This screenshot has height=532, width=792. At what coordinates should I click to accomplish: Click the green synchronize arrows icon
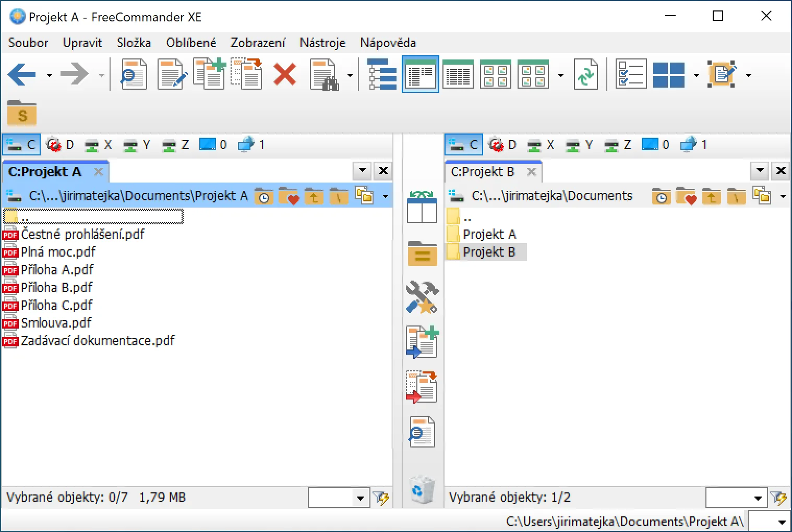coord(586,75)
